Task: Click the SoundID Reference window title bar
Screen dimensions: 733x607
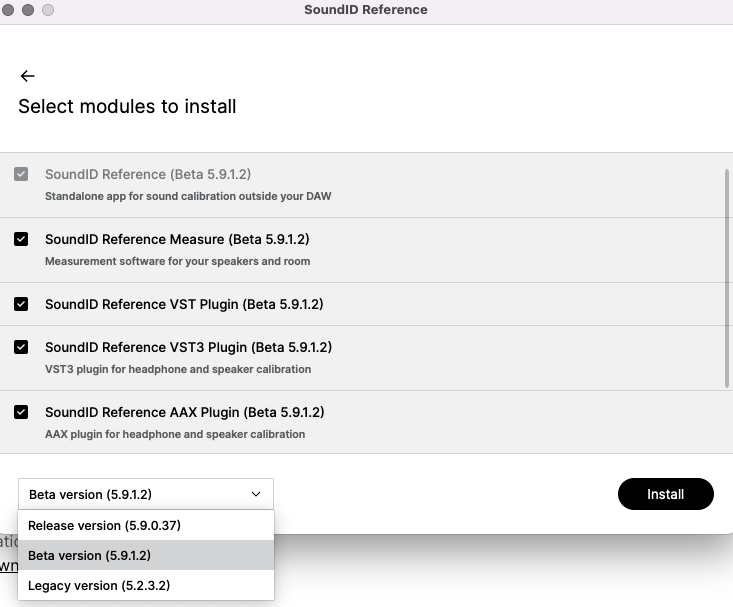Action: [x=366, y=10]
